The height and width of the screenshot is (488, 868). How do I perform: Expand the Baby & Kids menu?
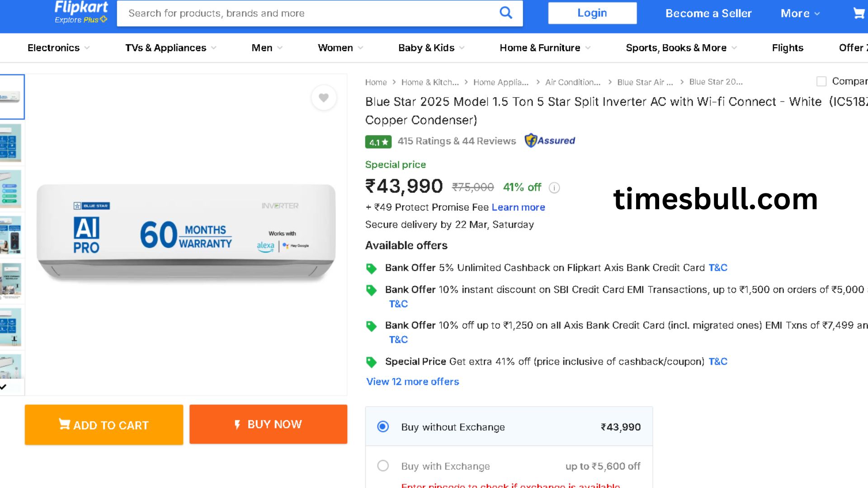click(431, 48)
